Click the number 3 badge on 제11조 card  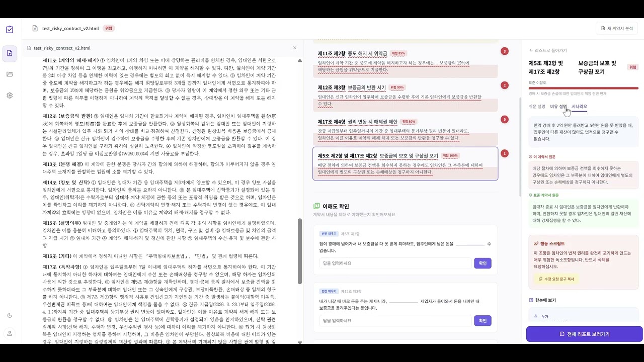point(505,51)
